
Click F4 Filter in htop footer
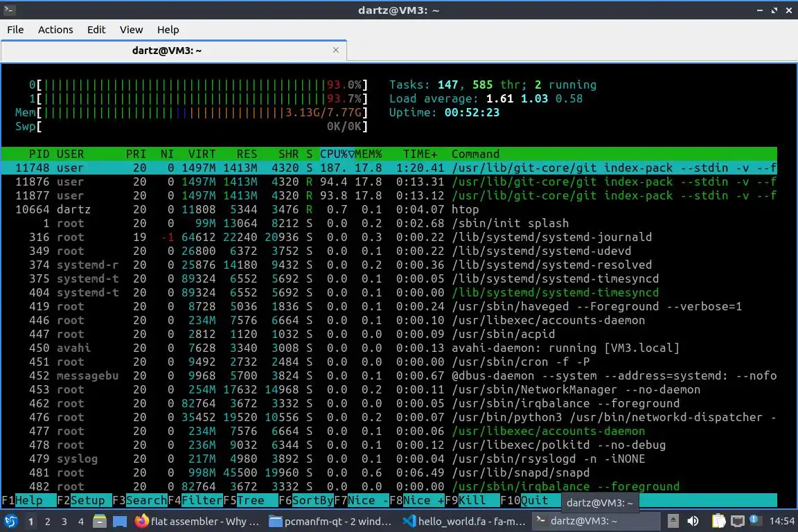[x=195, y=500]
